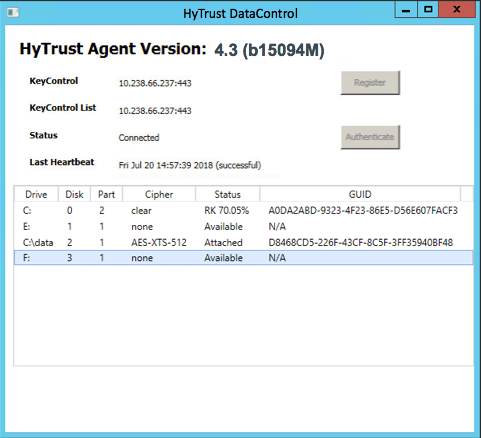Click the Status column header in table
Image resolution: width=481 pixels, height=438 pixels.
(x=227, y=194)
